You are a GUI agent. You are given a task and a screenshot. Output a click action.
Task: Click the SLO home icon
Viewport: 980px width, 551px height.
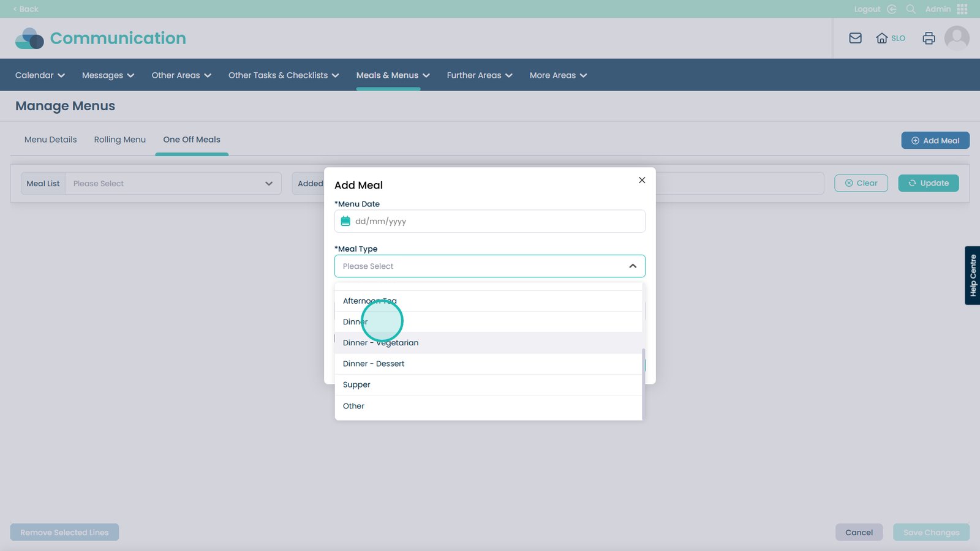pyautogui.click(x=882, y=38)
